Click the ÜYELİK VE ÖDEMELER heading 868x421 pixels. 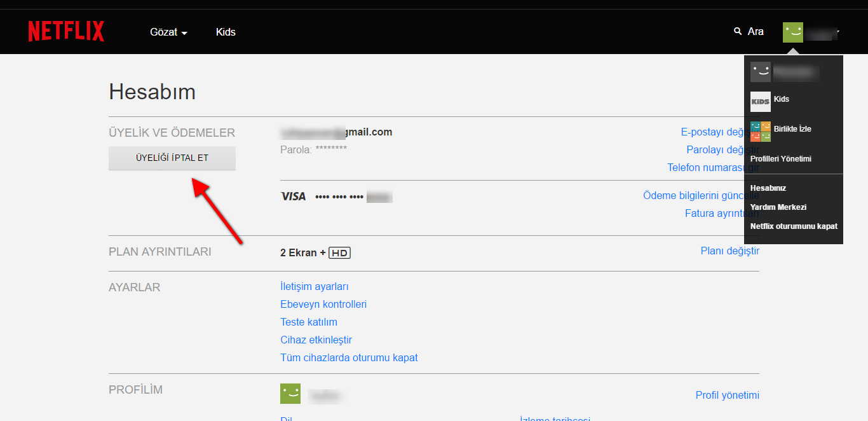click(x=172, y=133)
